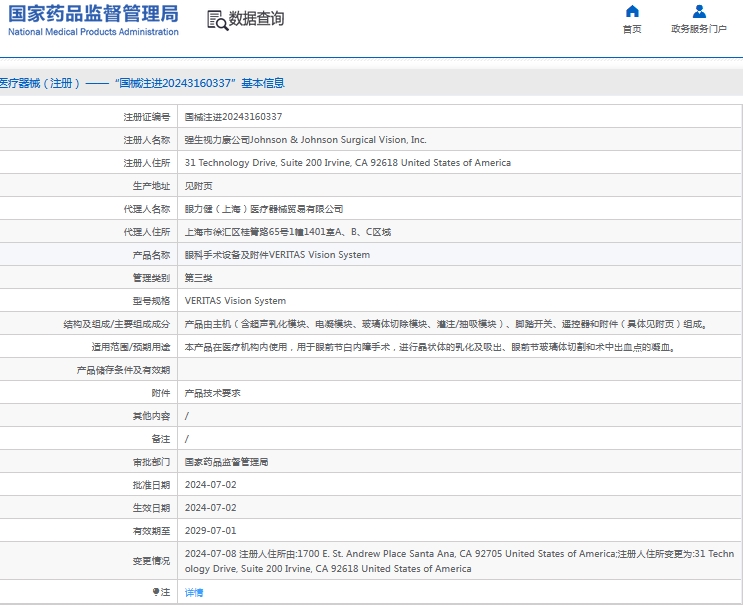
Task: Click the 型号规格 label
Action: click(x=151, y=301)
